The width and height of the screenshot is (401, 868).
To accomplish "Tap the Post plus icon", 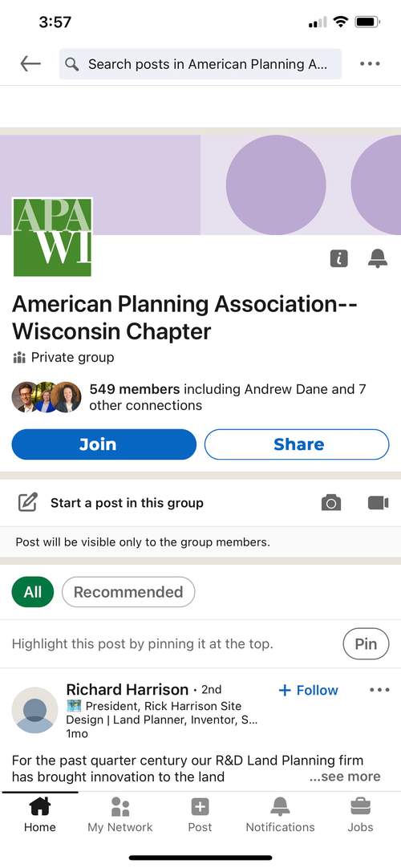I will click(200, 806).
